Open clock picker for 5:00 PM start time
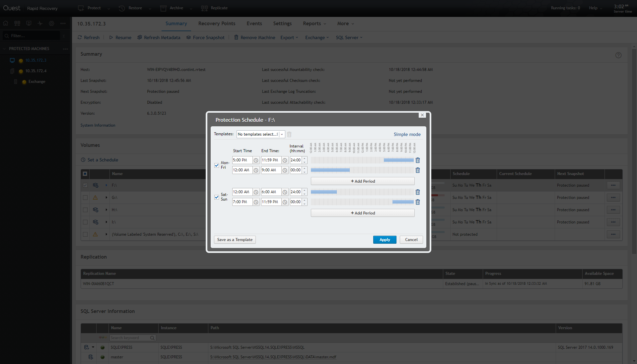 256,160
